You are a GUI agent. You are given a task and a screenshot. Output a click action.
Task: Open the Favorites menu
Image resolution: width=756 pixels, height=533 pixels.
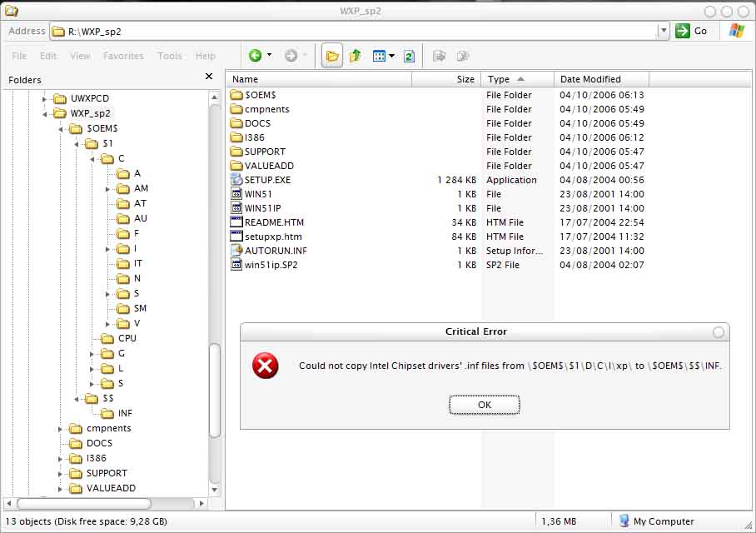click(x=123, y=56)
